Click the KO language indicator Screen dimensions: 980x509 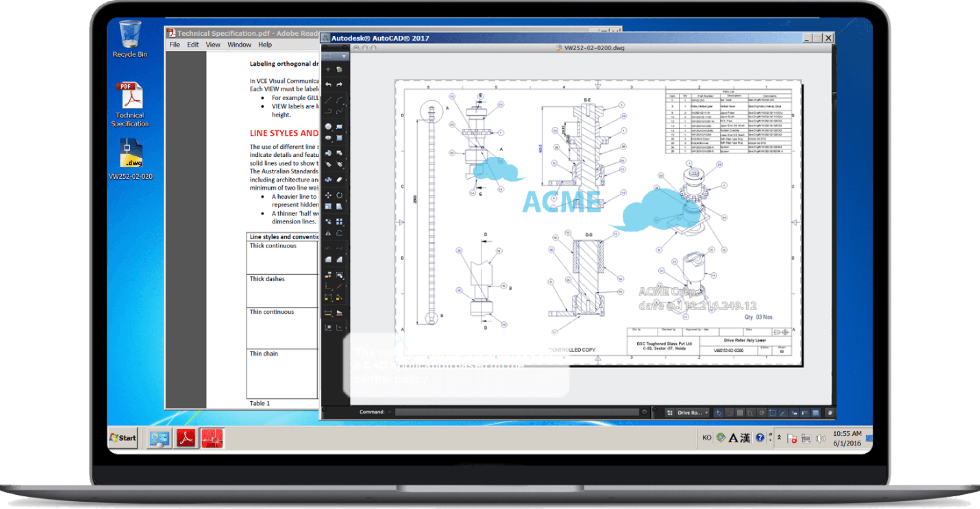[x=707, y=438]
